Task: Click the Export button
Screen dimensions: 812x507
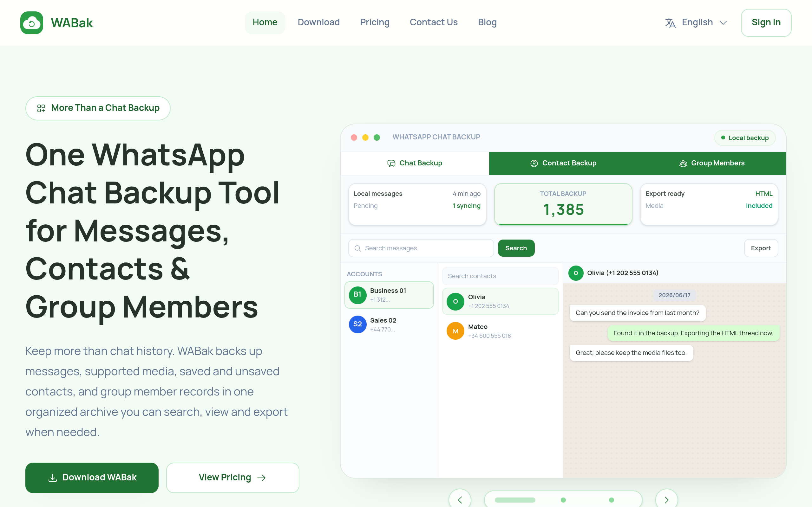Action: click(x=761, y=248)
